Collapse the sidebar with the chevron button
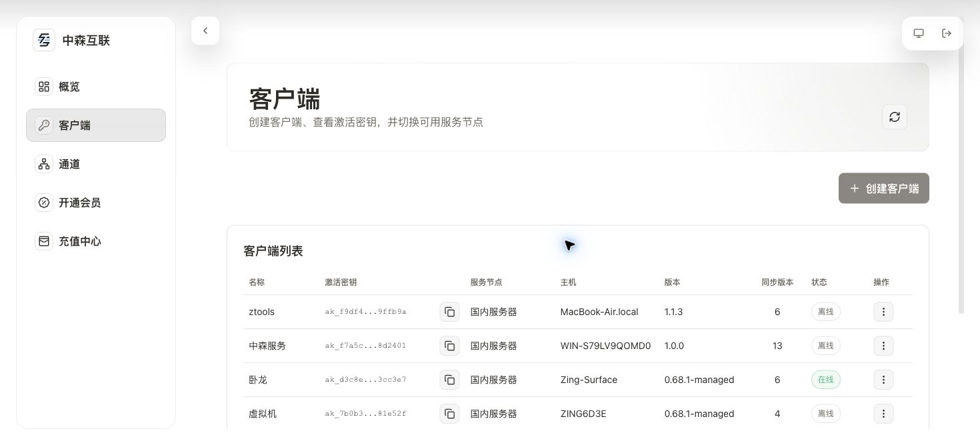This screenshot has width=980, height=445. pyautogui.click(x=205, y=31)
